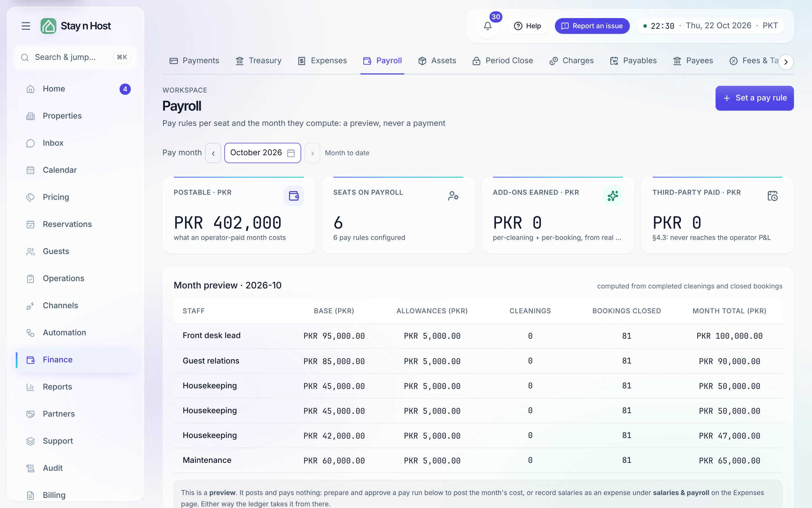Open the Help button

tap(527, 26)
